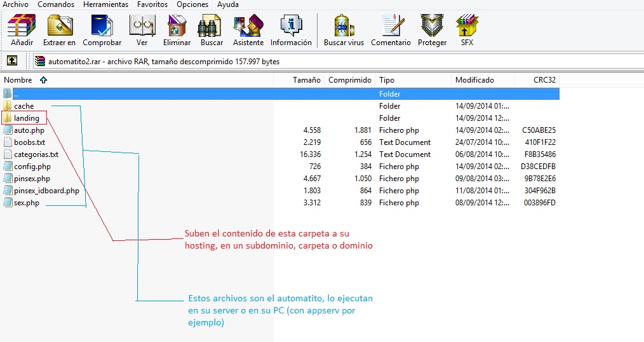Click the CRC32 value 003896FD
Screen dimensions: 644x342
pos(540,203)
